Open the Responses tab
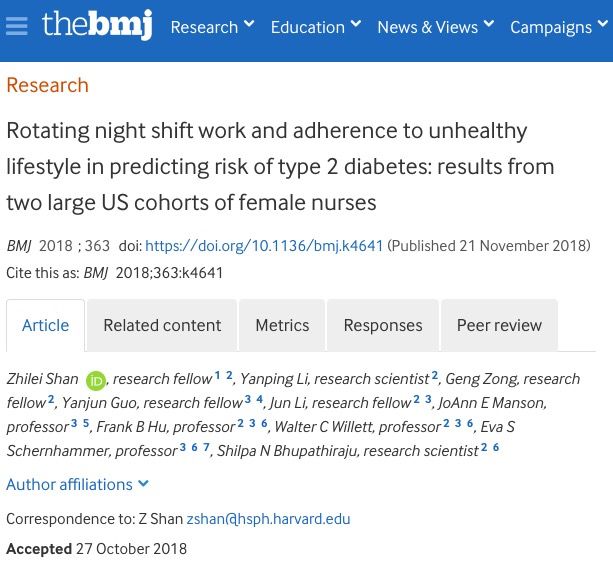The width and height of the screenshot is (613, 569). coord(383,325)
